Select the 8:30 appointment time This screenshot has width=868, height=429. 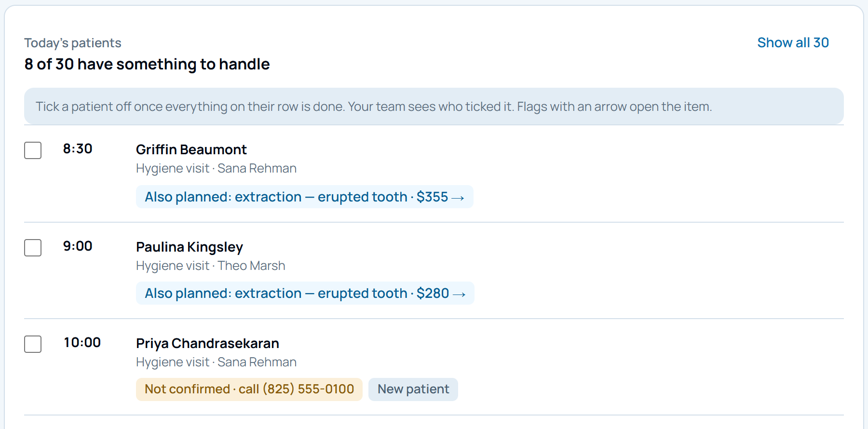(x=78, y=149)
